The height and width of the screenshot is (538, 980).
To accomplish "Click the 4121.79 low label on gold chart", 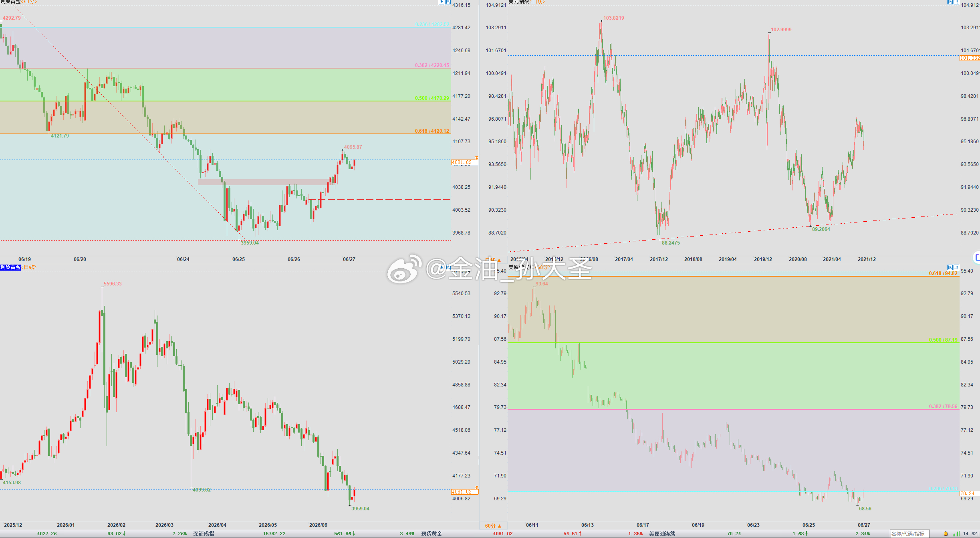I will click(60, 136).
